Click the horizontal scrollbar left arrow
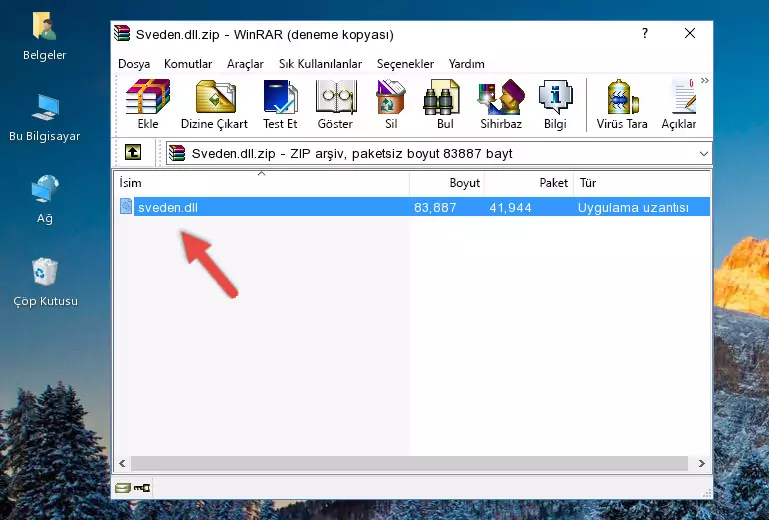This screenshot has height=520, width=769. [122, 463]
